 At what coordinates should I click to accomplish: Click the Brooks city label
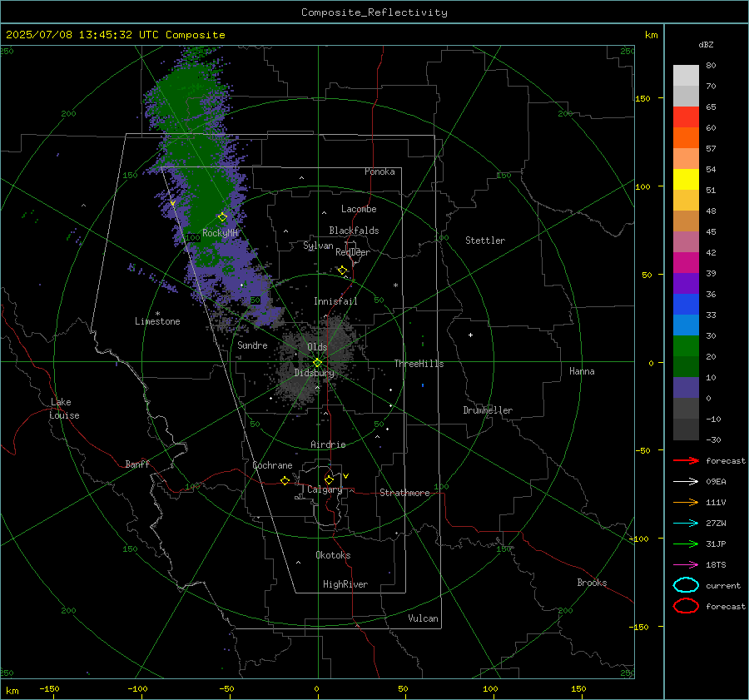pos(592,583)
